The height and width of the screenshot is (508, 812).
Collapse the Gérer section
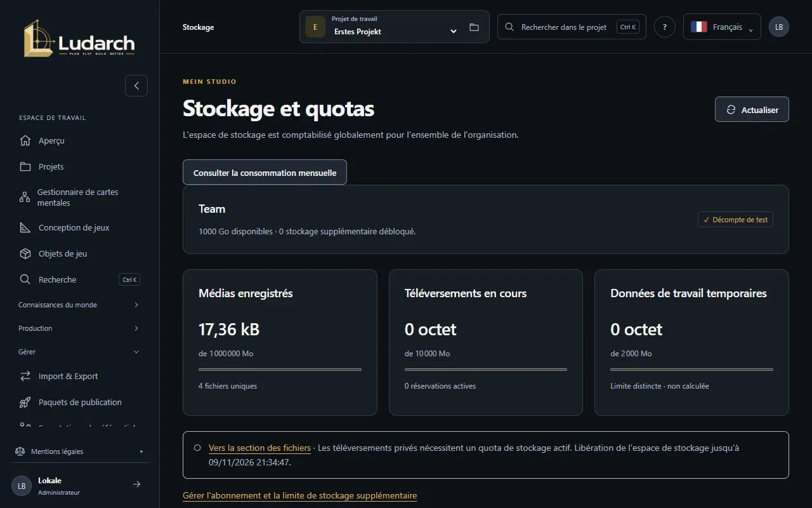79,352
